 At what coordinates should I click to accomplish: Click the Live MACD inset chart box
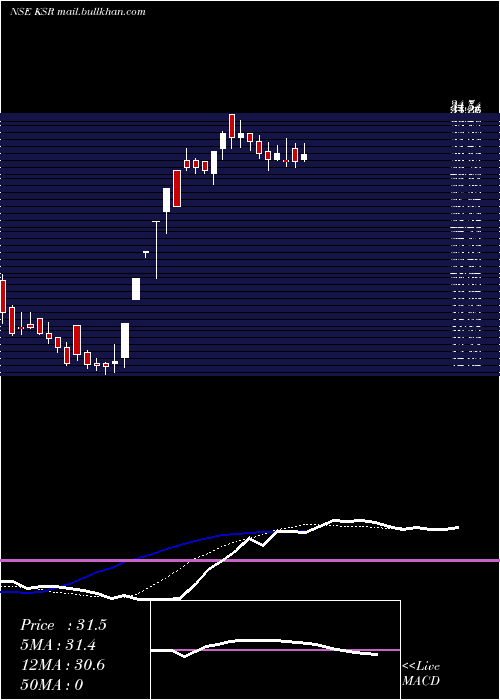coord(275,650)
